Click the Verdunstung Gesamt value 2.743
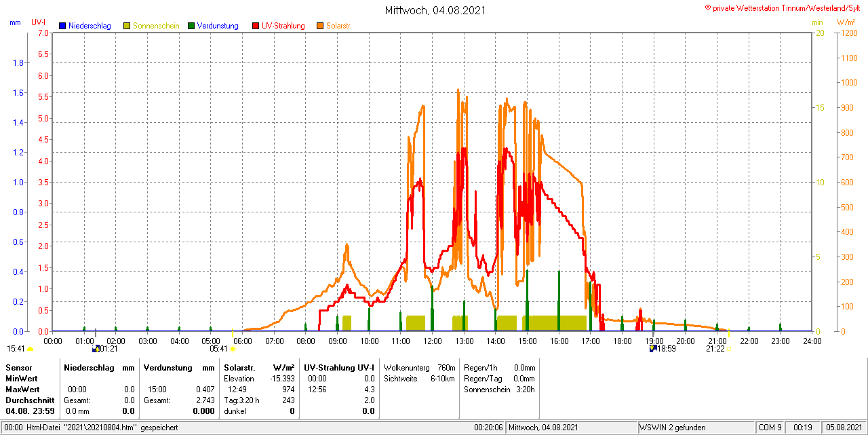This screenshot has width=868, height=435. 205,400
